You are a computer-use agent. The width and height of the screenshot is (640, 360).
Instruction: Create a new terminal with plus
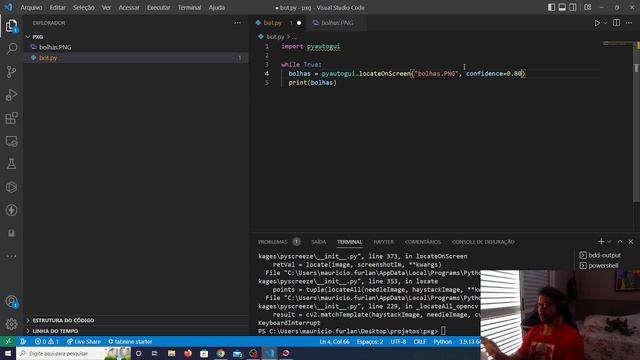pos(601,242)
